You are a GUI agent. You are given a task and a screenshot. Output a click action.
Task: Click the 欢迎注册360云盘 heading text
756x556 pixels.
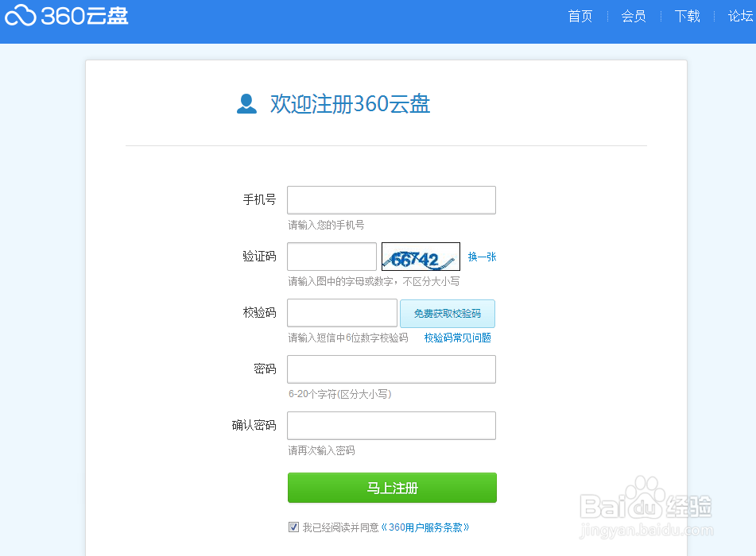point(350,103)
